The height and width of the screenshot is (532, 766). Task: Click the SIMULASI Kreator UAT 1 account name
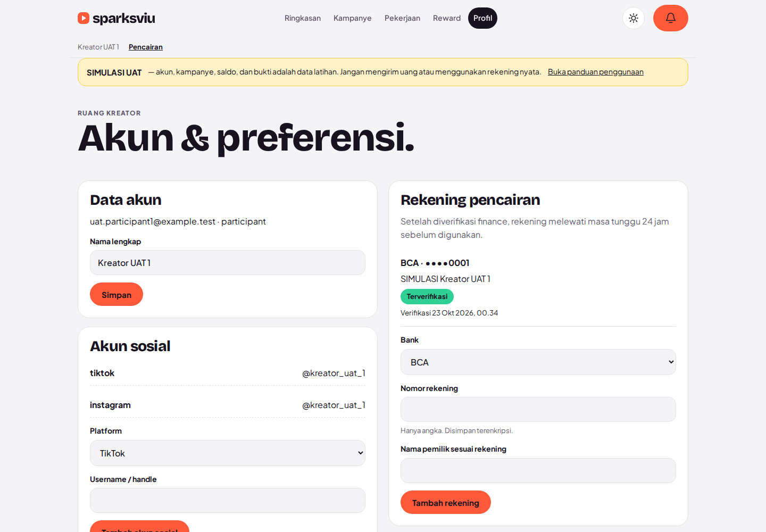(445, 279)
